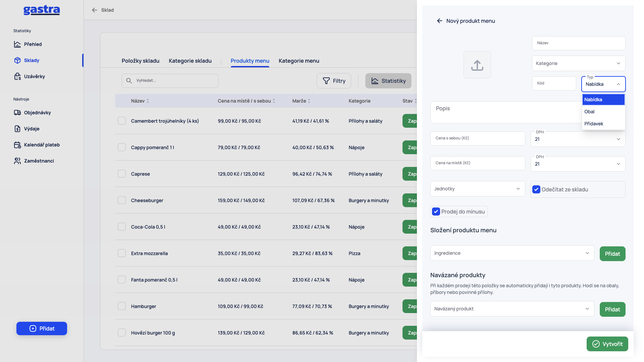Click the Kalendář plateb calendar icon

pos(17,145)
